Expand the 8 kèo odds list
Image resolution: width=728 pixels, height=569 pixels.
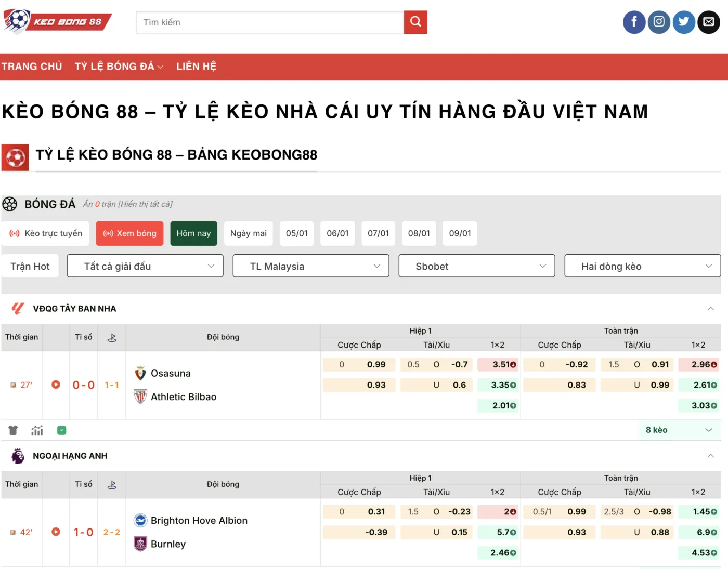click(x=678, y=430)
